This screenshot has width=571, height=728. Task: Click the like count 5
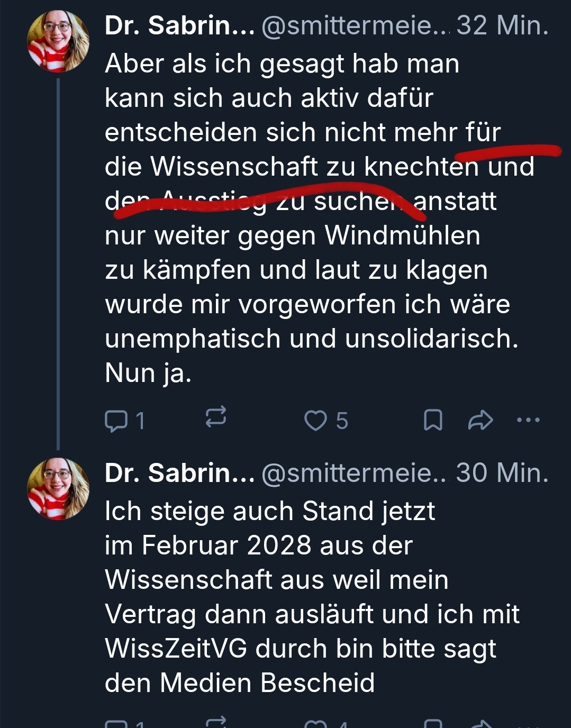click(342, 421)
